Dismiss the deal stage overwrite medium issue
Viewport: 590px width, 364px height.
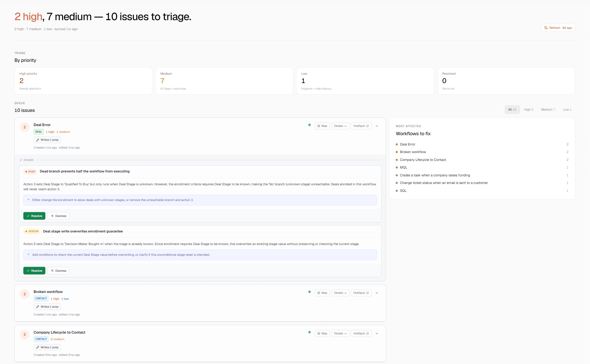click(x=58, y=271)
